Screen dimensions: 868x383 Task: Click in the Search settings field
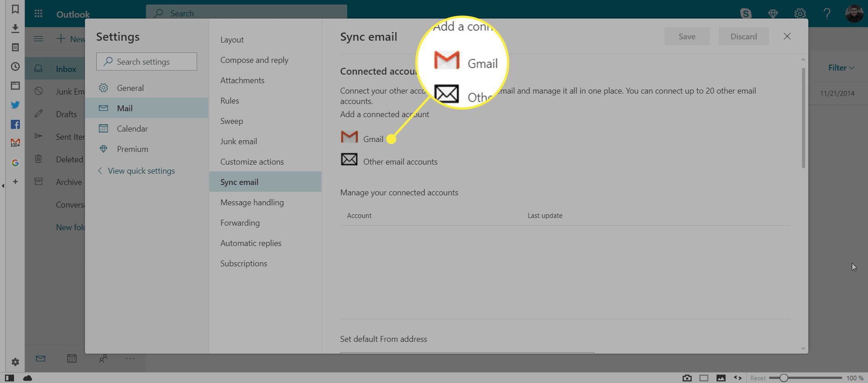(x=146, y=61)
